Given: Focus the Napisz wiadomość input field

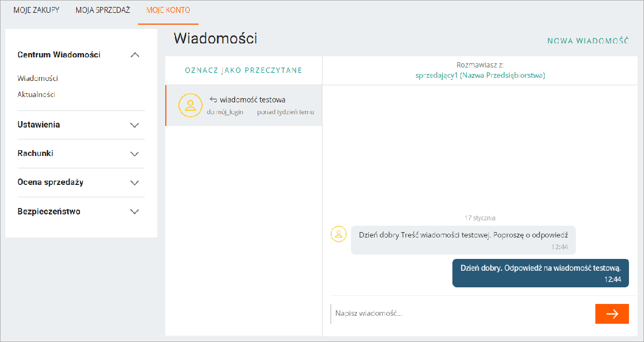Looking at the screenshot, I should tap(462, 313).
